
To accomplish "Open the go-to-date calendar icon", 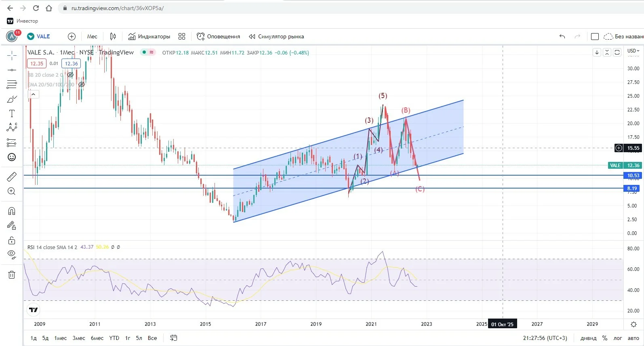I will [174, 338].
